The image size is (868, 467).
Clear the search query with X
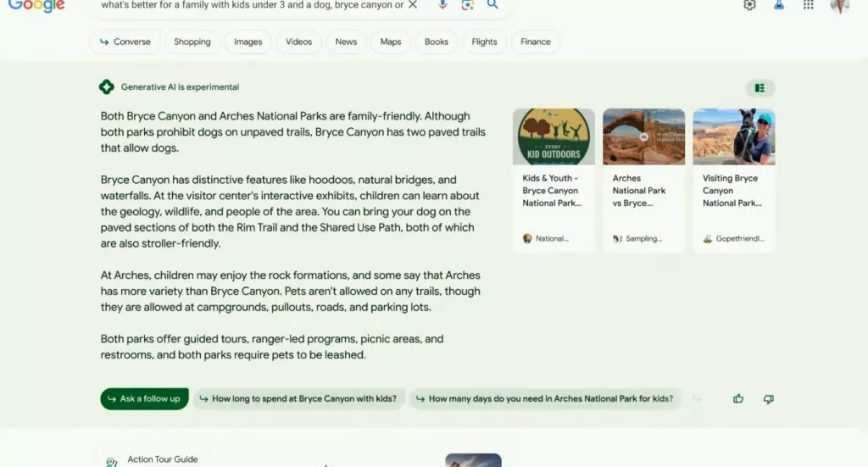click(x=413, y=5)
